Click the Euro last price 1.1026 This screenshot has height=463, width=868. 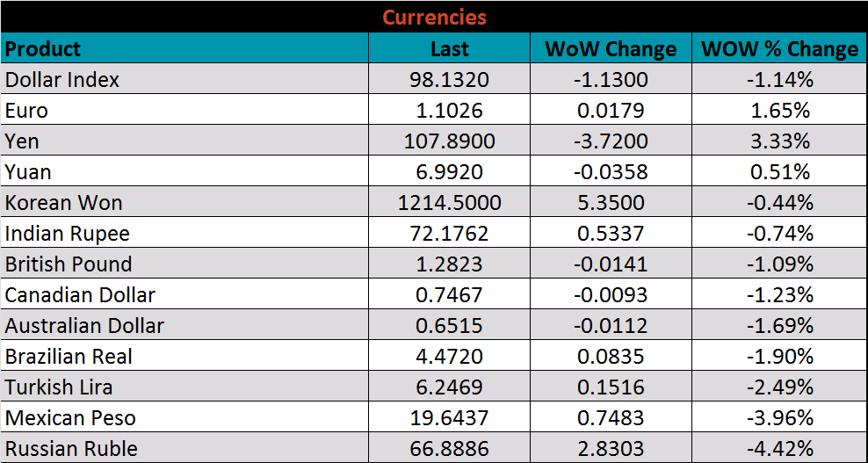click(449, 111)
